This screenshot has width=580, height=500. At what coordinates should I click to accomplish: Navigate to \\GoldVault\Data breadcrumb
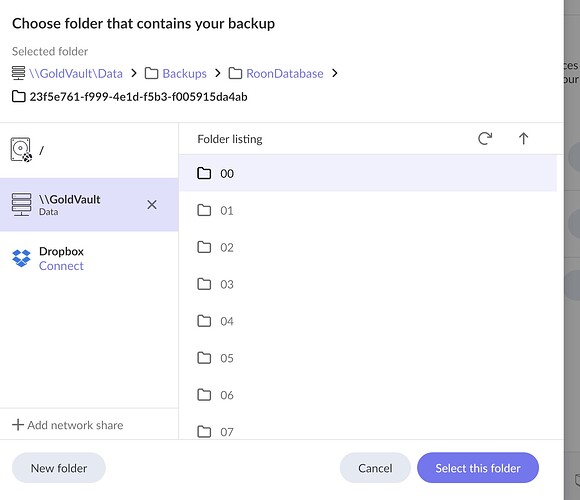pyautogui.click(x=76, y=74)
